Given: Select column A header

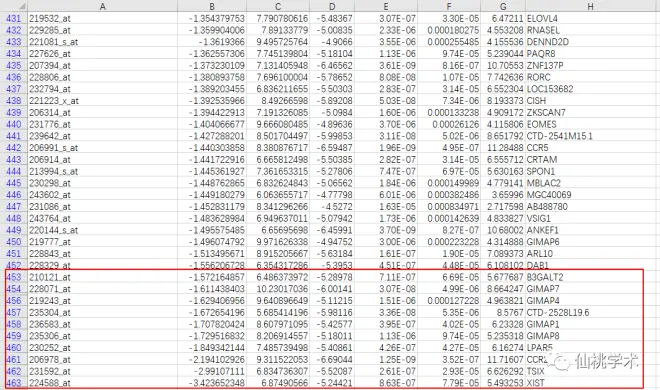Looking at the screenshot, I should coord(102,6).
